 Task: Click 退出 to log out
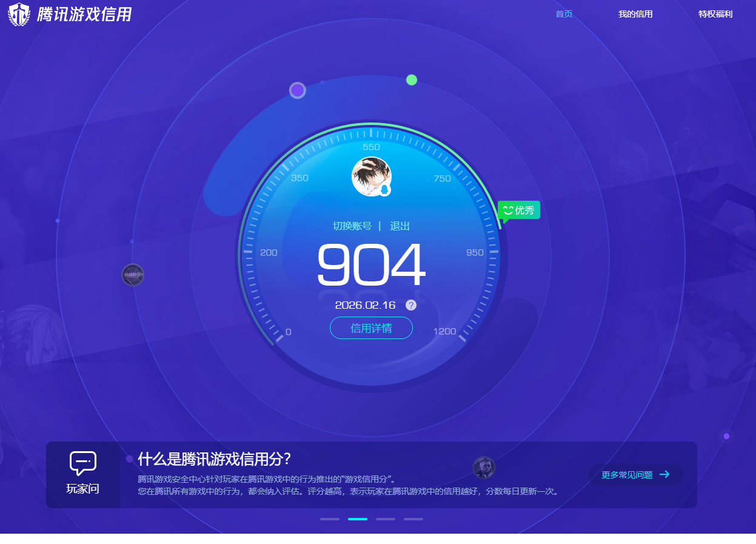click(400, 225)
